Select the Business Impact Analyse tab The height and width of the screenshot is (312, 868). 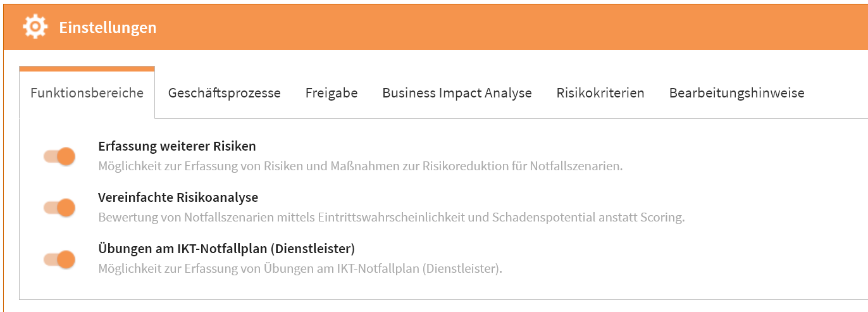(x=457, y=93)
